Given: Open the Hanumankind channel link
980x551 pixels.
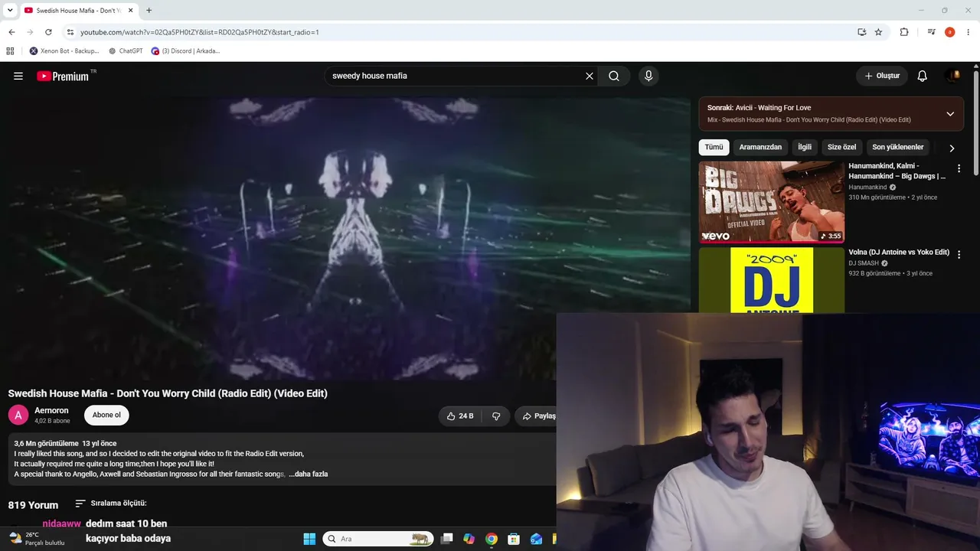Looking at the screenshot, I should click(x=867, y=187).
